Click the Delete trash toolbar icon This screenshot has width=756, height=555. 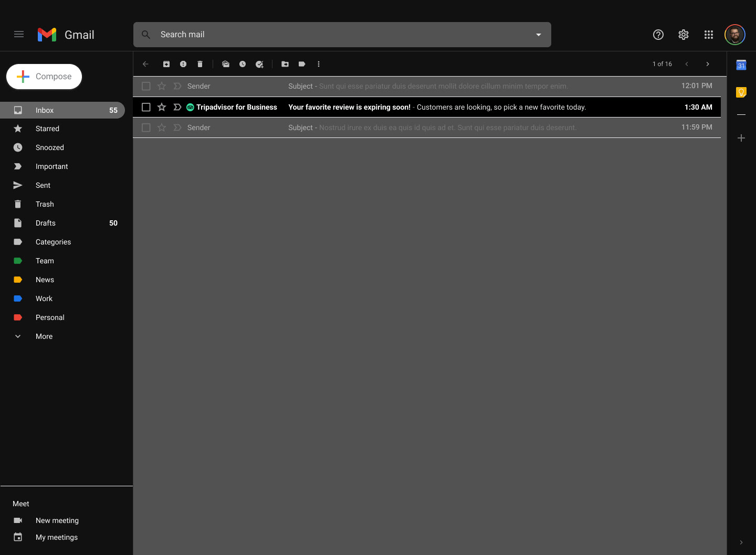[x=200, y=64]
